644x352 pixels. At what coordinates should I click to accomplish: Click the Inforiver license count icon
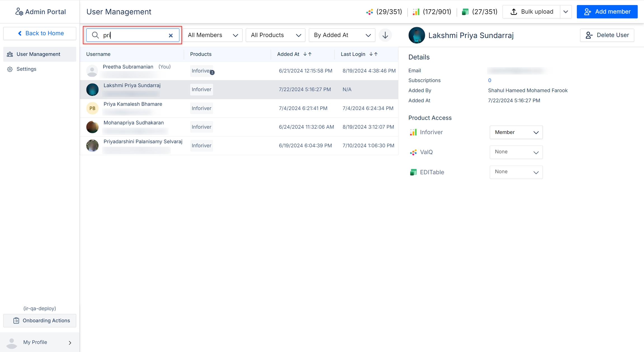[x=416, y=12]
